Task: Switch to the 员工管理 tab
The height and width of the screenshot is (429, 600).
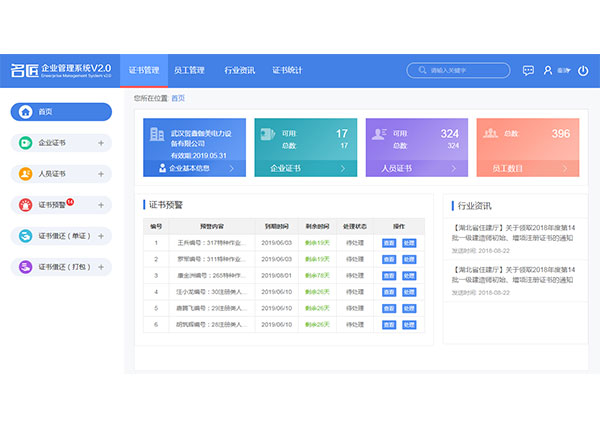Action: tap(189, 70)
